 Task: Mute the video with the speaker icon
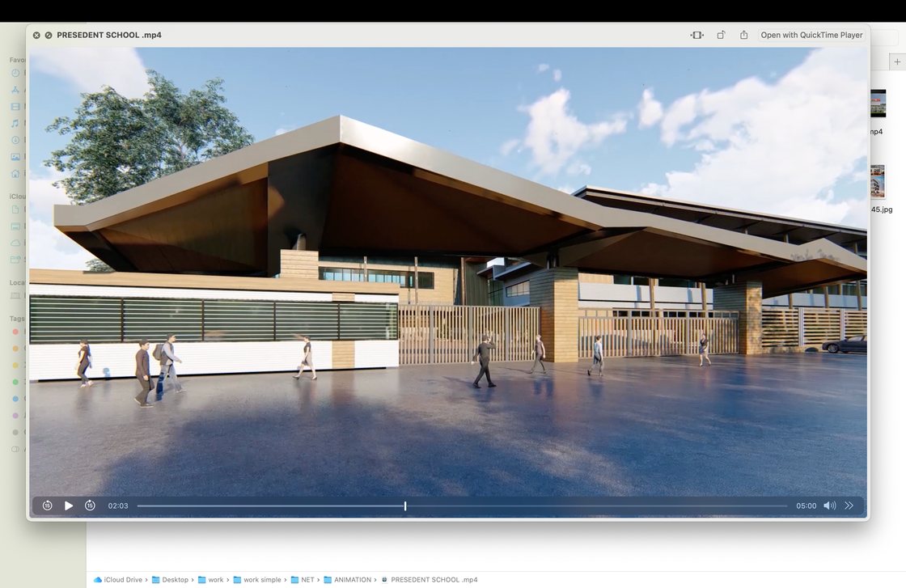(x=830, y=506)
